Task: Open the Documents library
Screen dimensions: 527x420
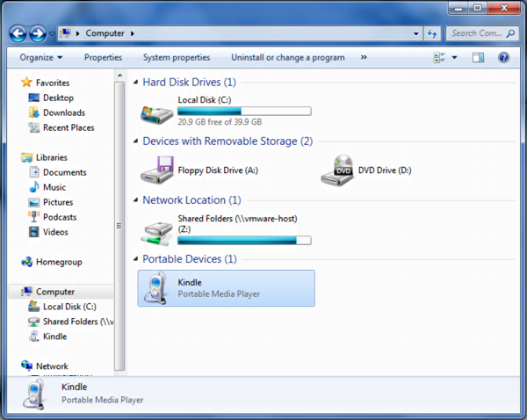Action: coord(64,172)
